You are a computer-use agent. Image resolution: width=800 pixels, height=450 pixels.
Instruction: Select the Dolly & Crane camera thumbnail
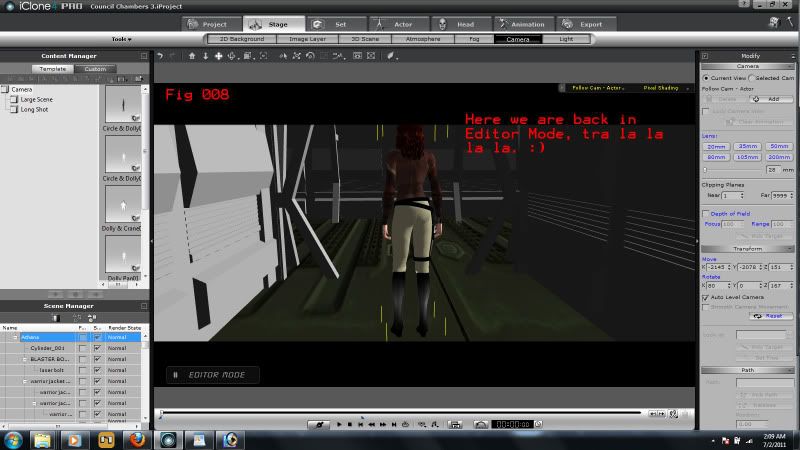tap(123, 204)
